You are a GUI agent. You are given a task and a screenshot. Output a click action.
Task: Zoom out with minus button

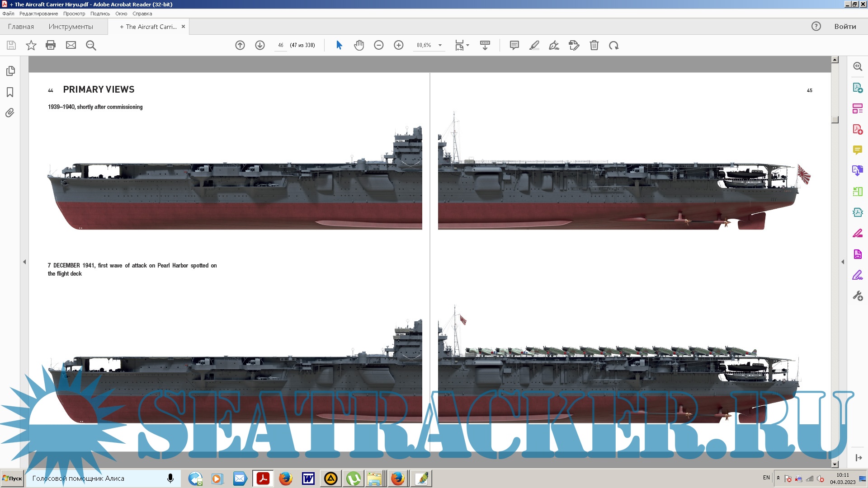[x=379, y=45]
